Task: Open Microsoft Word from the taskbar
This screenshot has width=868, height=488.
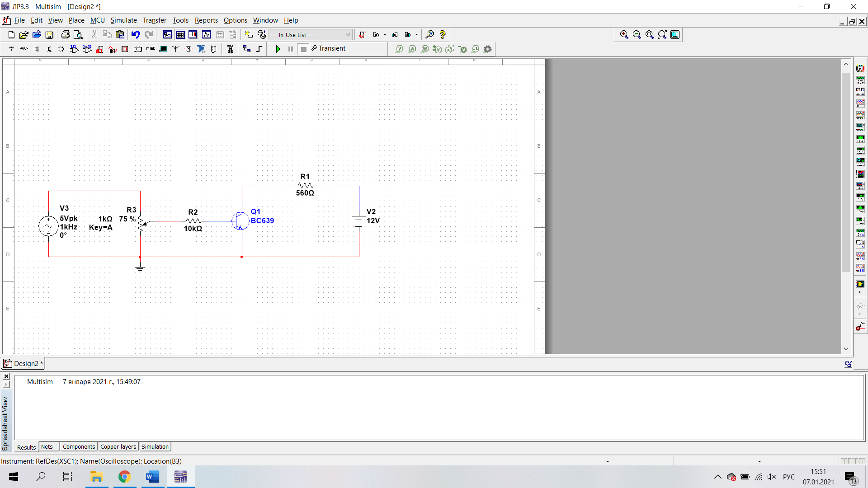Action: [153, 477]
